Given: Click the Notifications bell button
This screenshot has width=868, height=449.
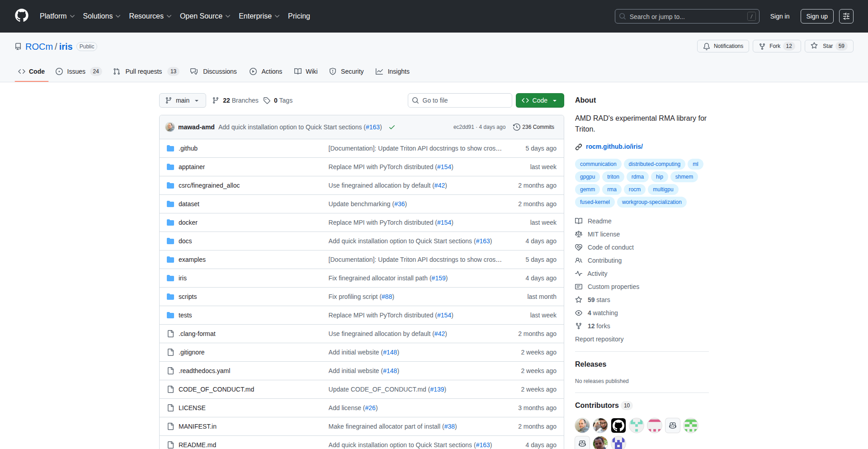Looking at the screenshot, I should 723,46.
